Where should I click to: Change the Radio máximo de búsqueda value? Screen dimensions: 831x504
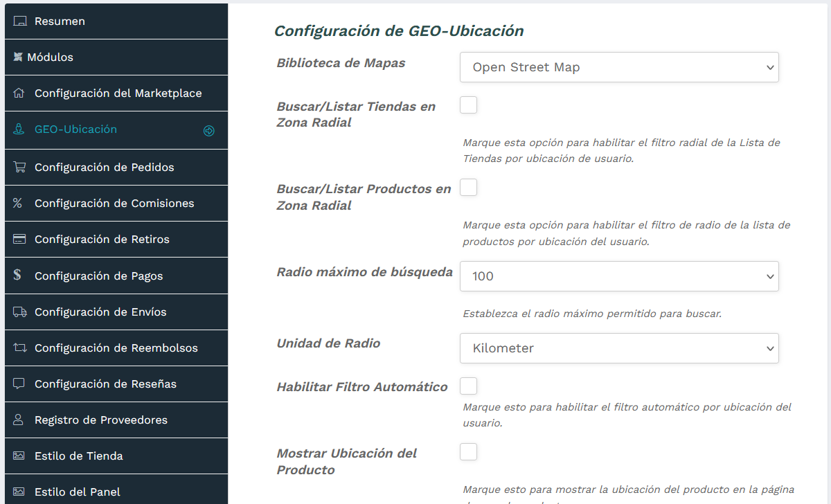click(x=619, y=276)
